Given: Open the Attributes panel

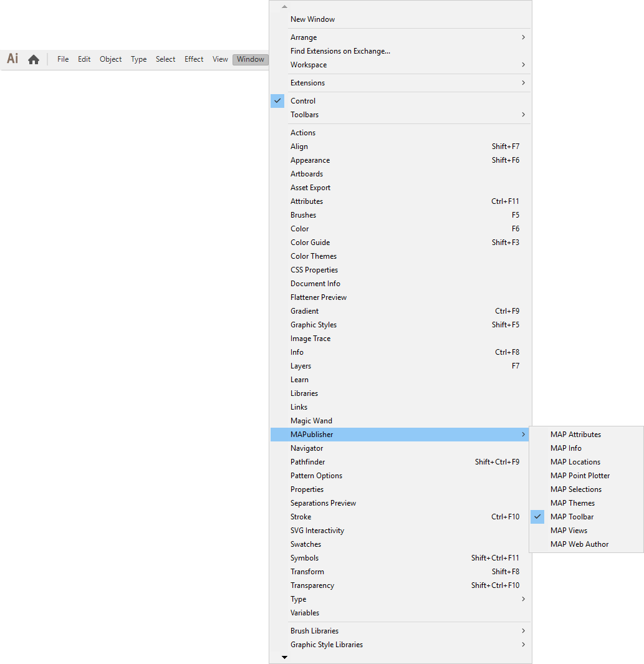Looking at the screenshot, I should click(x=400, y=201).
